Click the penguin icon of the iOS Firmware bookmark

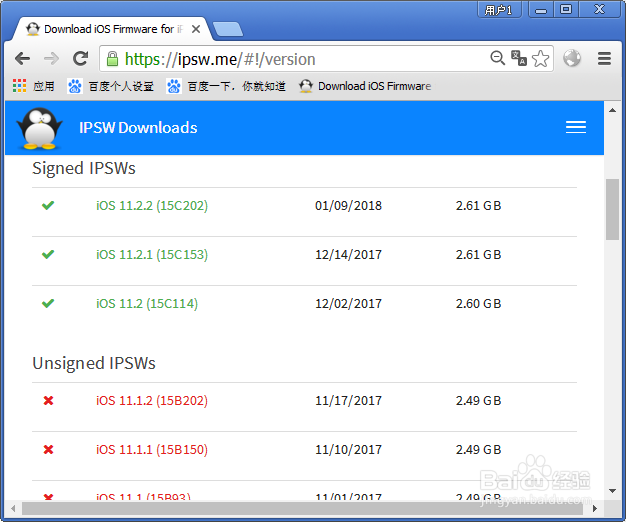(x=306, y=86)
